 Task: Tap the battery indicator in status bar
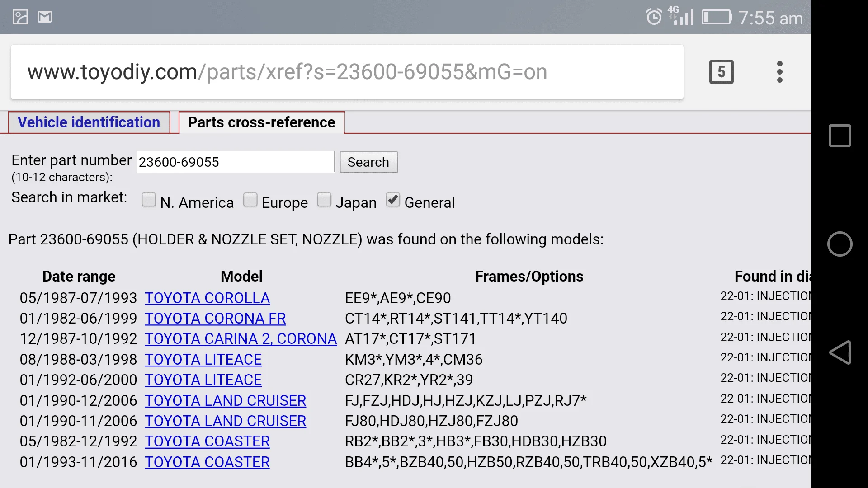717,17
